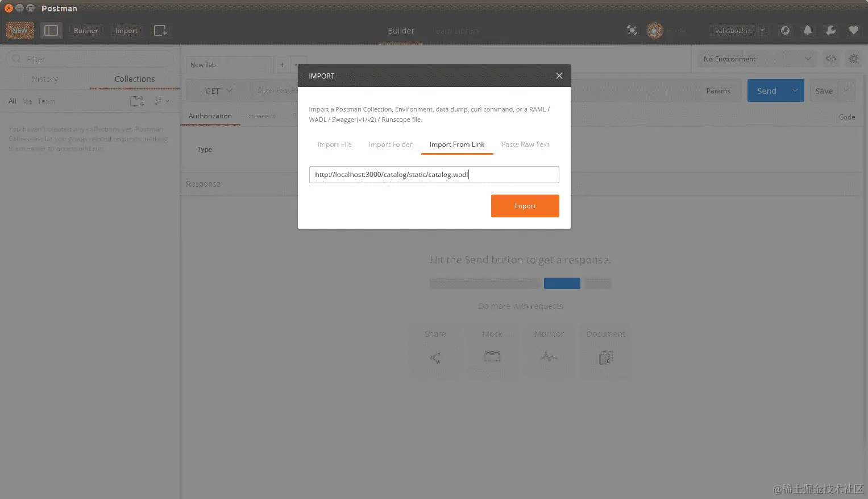The image size is (868, 499).
Task: Open the wrench settings icon
Action: 830,31
